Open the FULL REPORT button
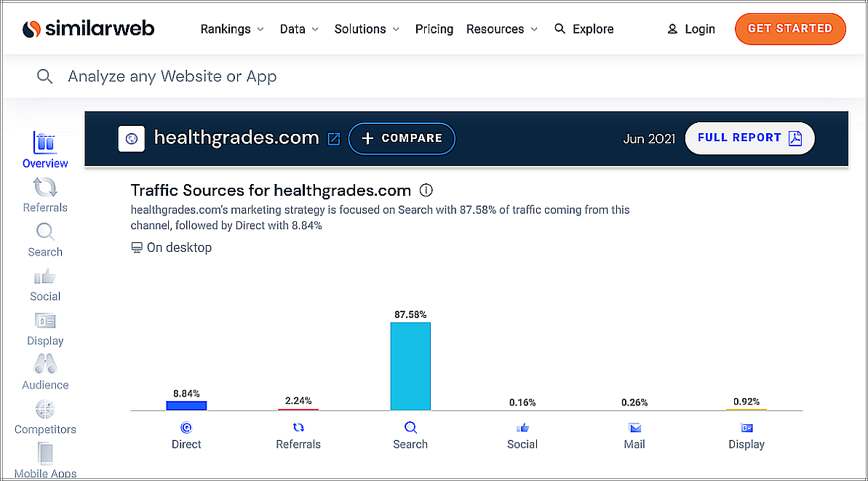Viewport: 868px width, 481px height. tap(749, 138)
